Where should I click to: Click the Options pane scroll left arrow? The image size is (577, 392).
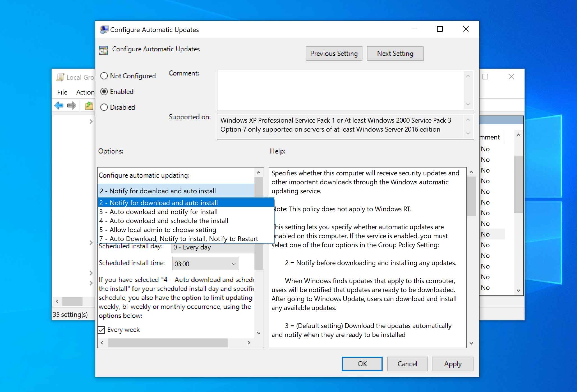[x=102, y=343]
